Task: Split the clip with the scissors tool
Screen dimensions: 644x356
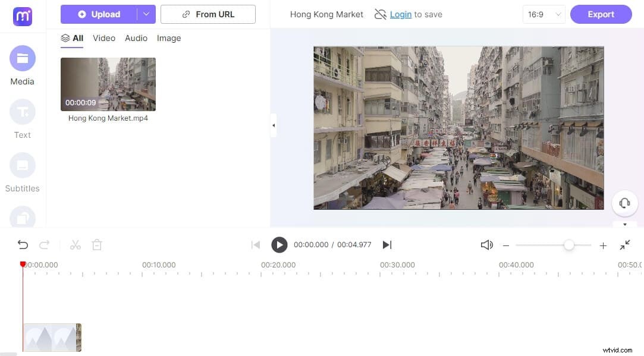Action: tap(75, 244)
